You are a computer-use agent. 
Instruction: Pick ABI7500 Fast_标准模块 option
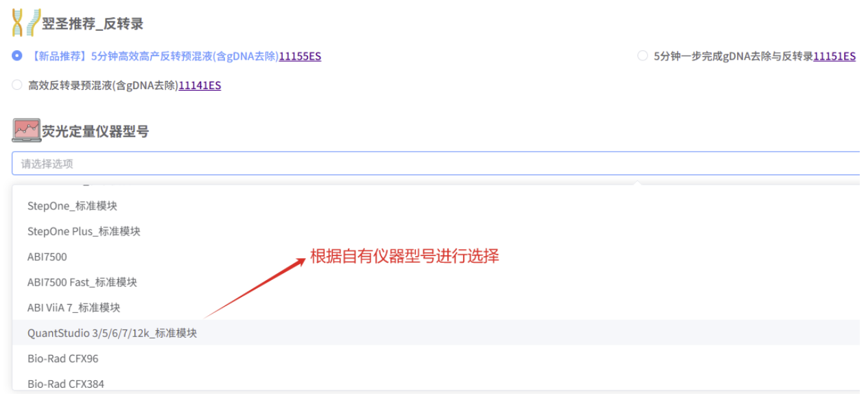point(436,282)
